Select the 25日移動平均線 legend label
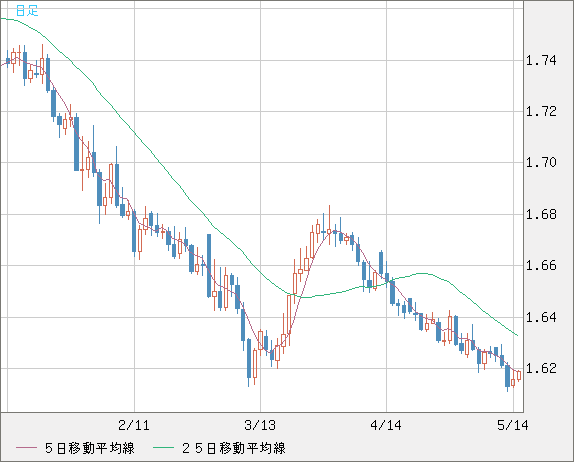 (x=234, y=448)
